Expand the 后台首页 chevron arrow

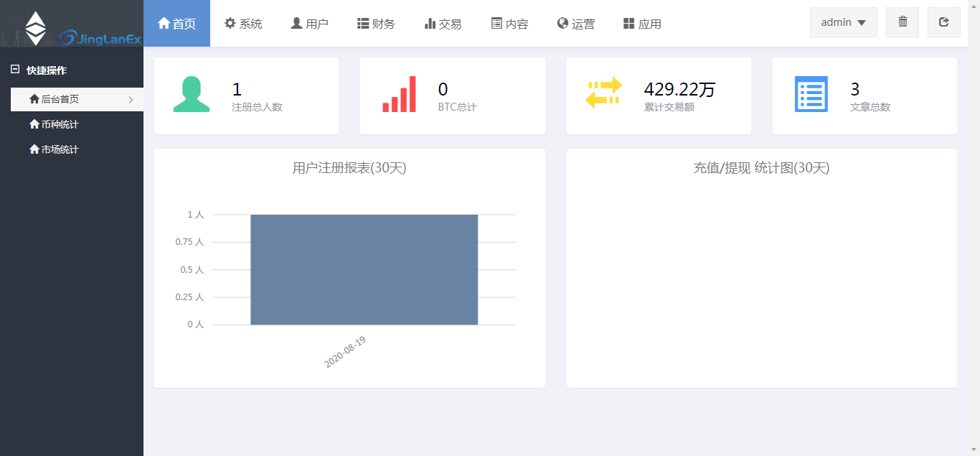click(x=131, y=100)
